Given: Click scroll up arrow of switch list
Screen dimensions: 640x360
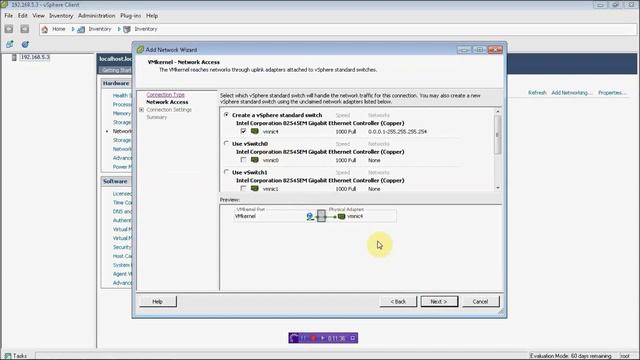Looking at the screenshot, I should coord(498,111).
